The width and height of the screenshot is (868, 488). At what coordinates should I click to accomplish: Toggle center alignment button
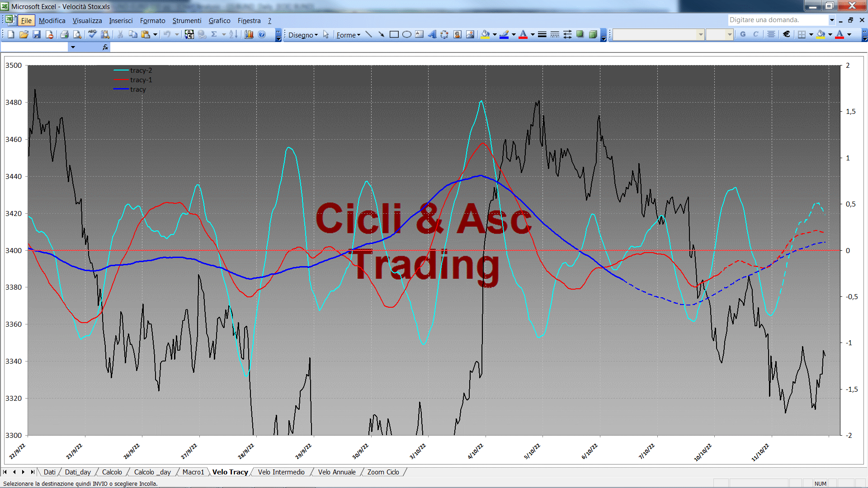771,34
